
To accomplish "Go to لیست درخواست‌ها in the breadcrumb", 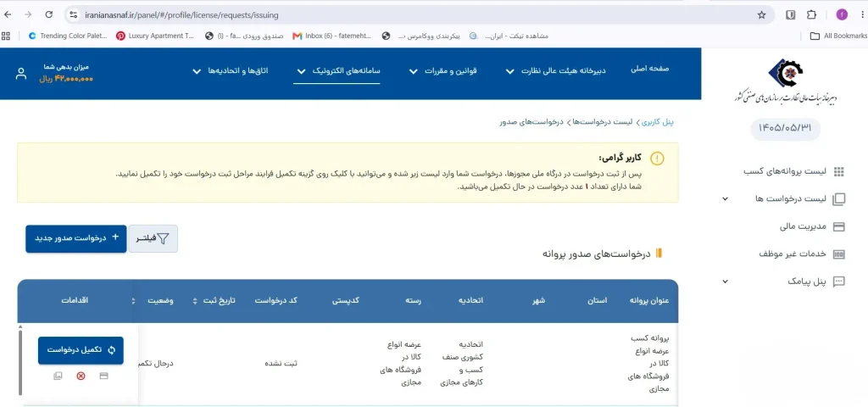I will click(x=603, y=122).
